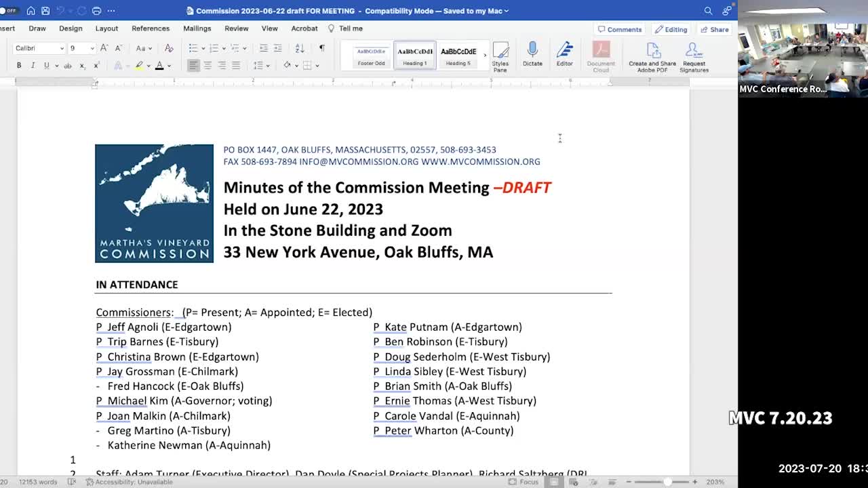Clear all formatting icon
Screen dimensions: 868x488
pyautogui.click(x=169, y=48)
